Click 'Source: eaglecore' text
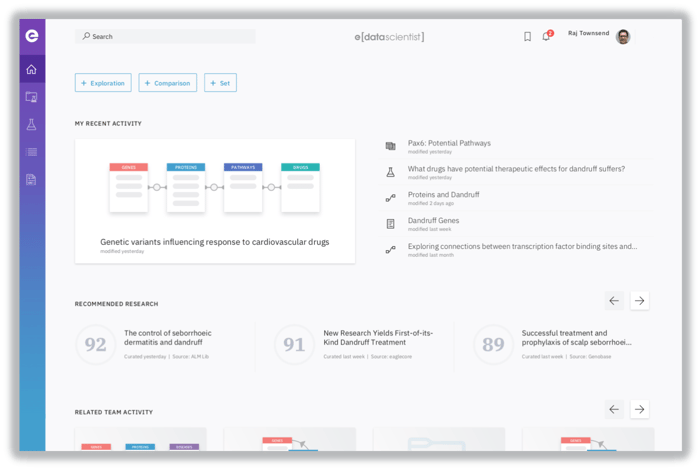The width and height of the screenshot is (700, 469). click(392, 357)
